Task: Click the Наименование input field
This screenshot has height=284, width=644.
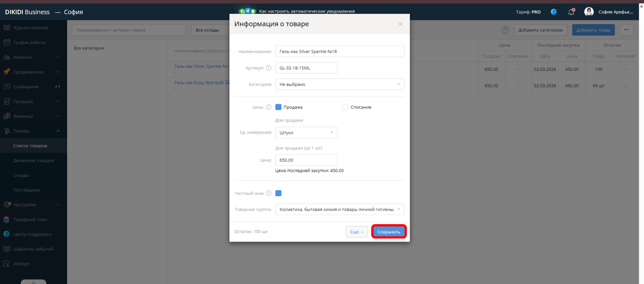Action: pos(339,51)
